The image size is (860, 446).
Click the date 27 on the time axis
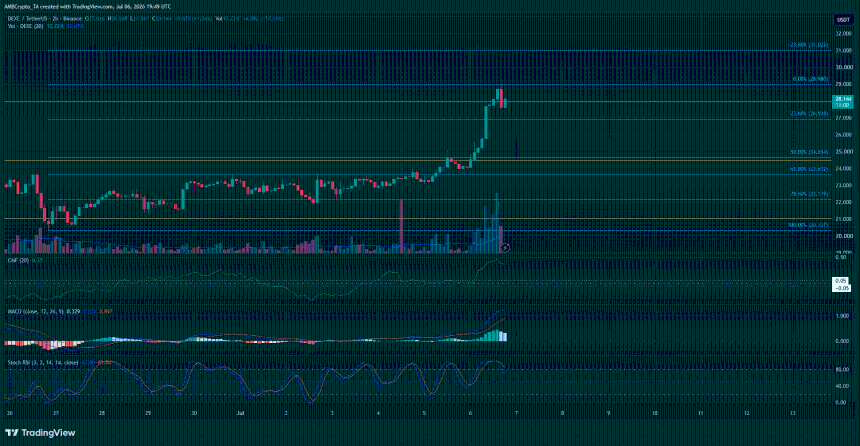click(55, 413)
